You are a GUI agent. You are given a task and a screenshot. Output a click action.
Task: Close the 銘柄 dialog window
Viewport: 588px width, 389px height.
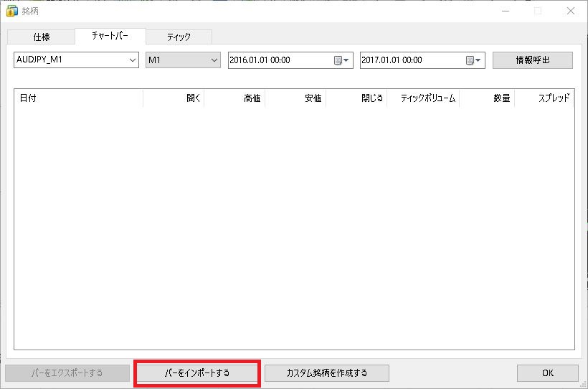tap(571, 11)
